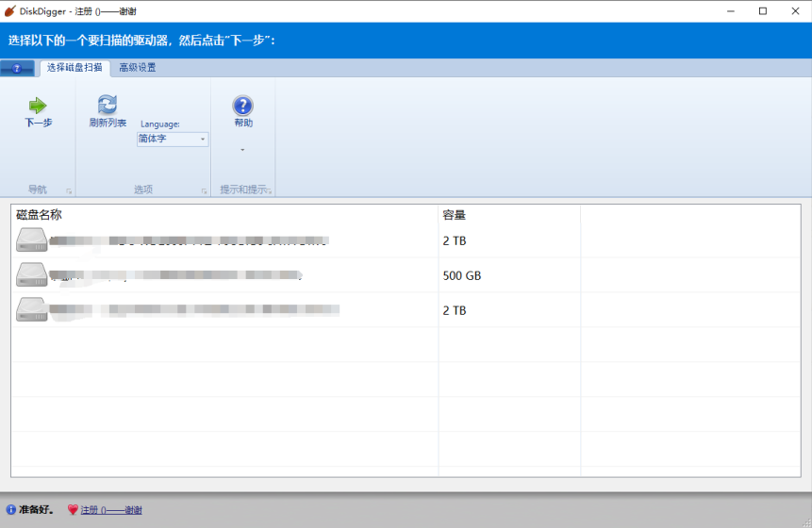The image size is (812, 528).
Task: Click the 下一步 label
Action: (x=39, y=123)
